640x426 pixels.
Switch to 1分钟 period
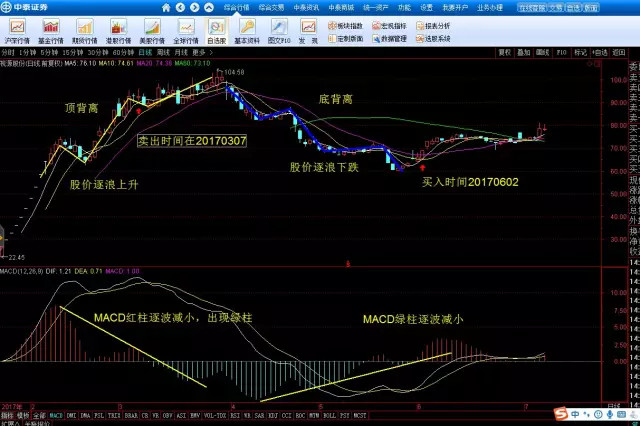27,52
